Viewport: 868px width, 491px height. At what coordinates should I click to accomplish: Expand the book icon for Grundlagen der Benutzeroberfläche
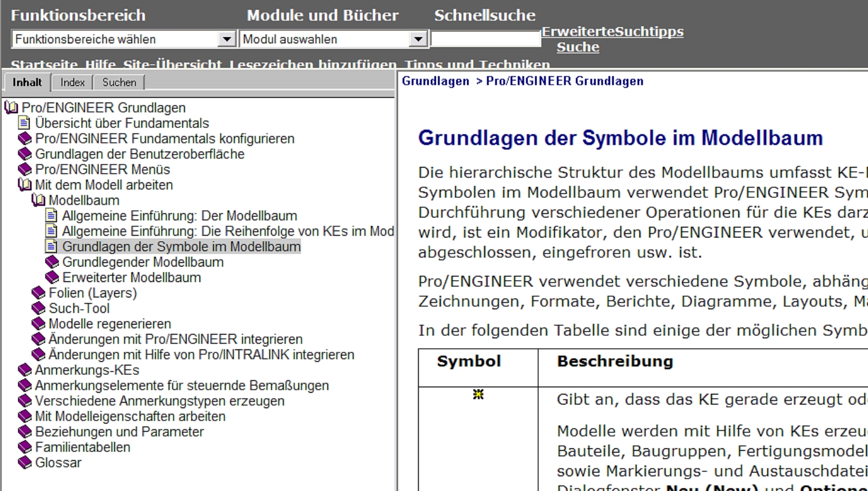click(x=25, y=154)
